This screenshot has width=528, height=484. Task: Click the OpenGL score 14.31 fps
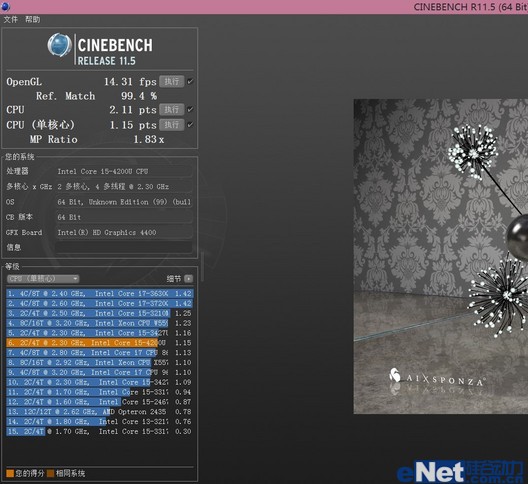point(130,82)
